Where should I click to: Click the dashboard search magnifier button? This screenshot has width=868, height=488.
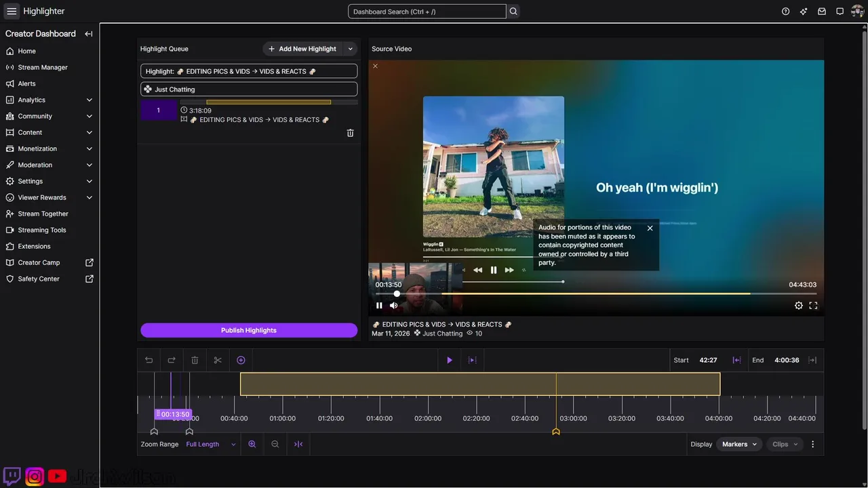[x=513, y=12]
